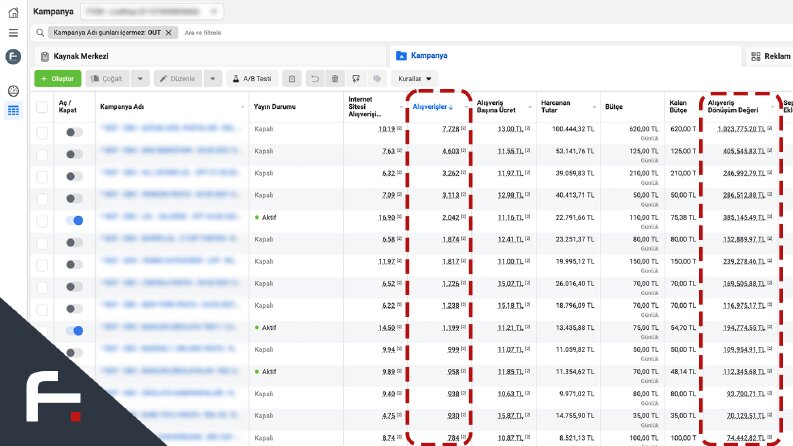Open Alışveriş Başına Ücret column arrow

530,107
